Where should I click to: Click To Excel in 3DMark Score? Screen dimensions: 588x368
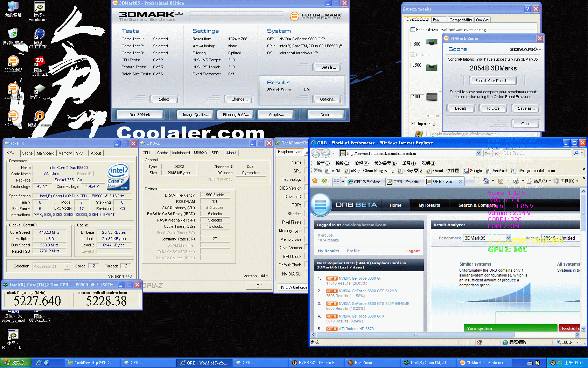[493, 109]
